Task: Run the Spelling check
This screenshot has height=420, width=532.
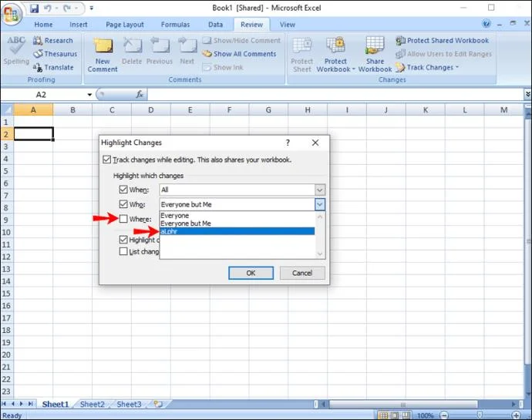Action: click(16, 50)
